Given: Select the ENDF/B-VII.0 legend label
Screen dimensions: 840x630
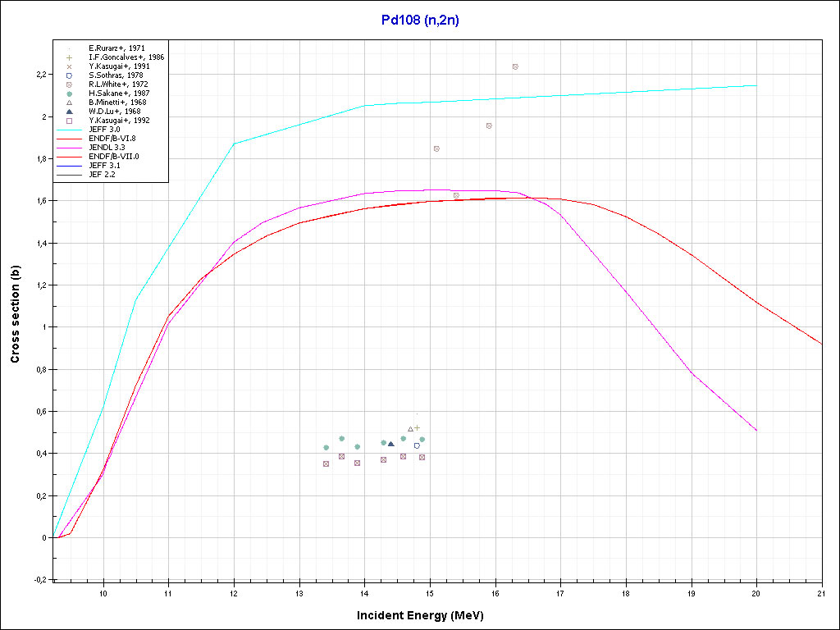Looking at the screenshot, I should tap(114, 156).
